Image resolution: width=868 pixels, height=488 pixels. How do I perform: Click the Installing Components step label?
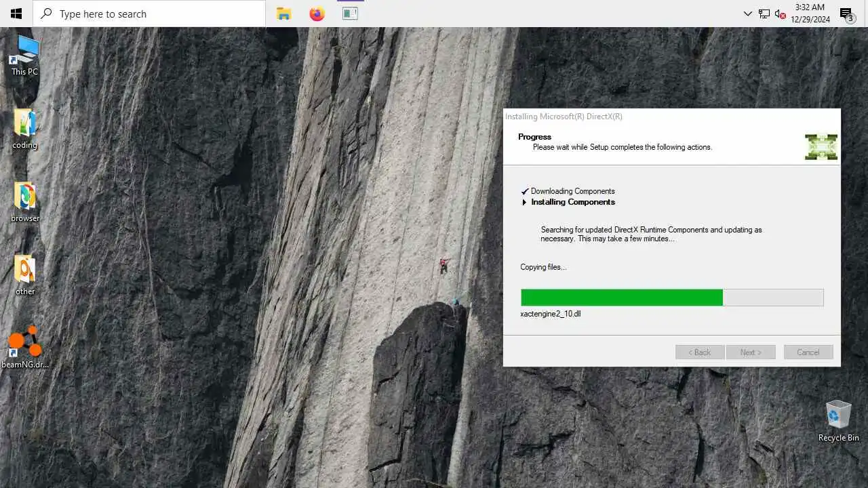click(573, 202)
